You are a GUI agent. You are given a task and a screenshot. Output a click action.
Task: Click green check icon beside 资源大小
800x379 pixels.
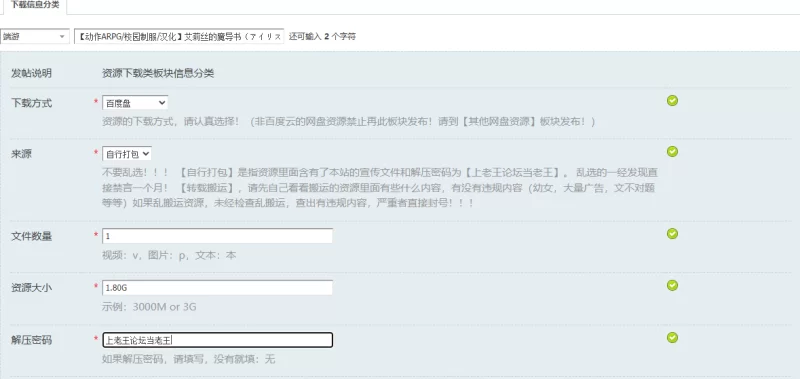(x=672, y=285)
